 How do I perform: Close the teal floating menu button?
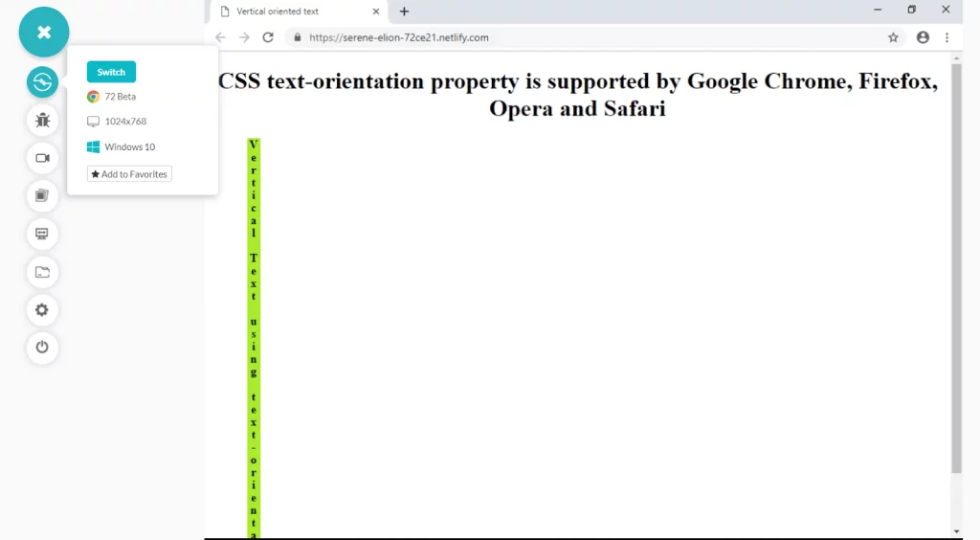point(44,32)
